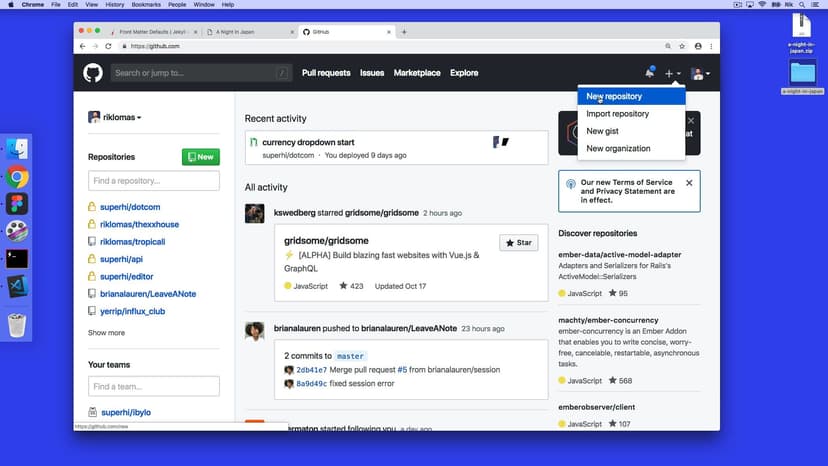Click the GitHub Octocat logo
The width and height of the screenshot is (828, 466).
(x=93, y=73)
